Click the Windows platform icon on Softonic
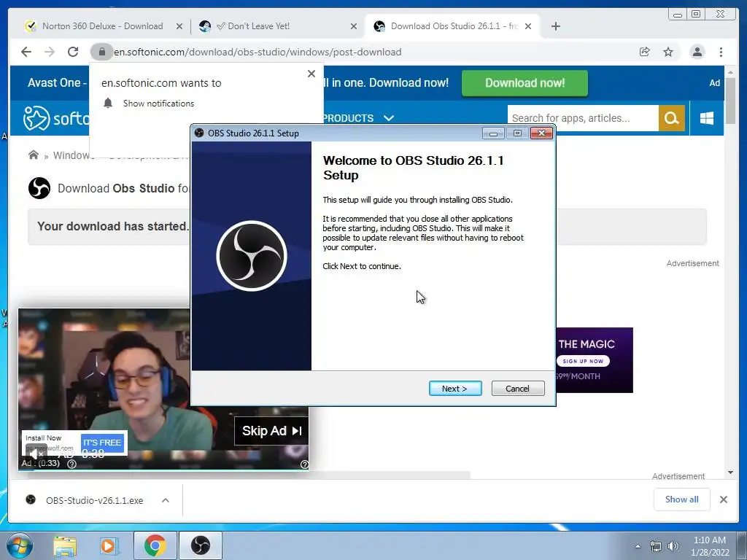This screenshot has height=560, width=747. pos(706,118)
